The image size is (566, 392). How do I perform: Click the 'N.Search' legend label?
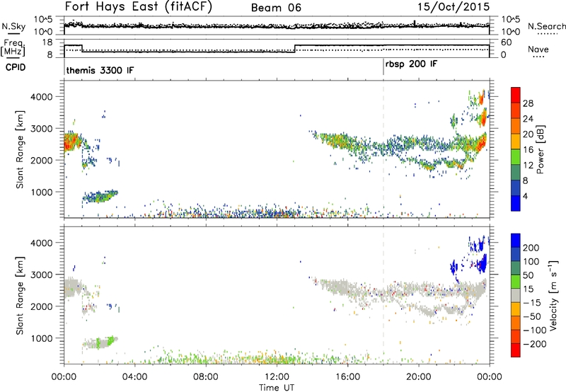[x=546, y=26]
